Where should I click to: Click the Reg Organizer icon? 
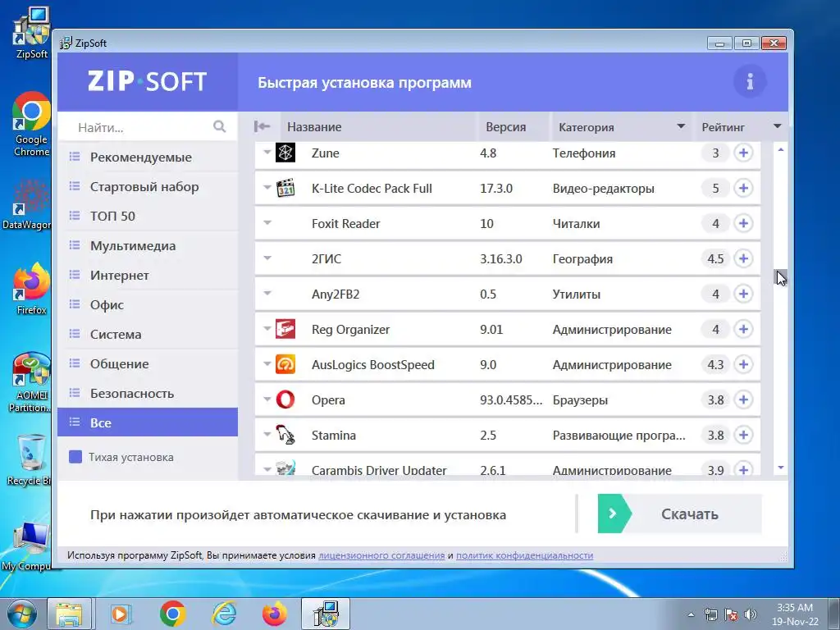285,329
